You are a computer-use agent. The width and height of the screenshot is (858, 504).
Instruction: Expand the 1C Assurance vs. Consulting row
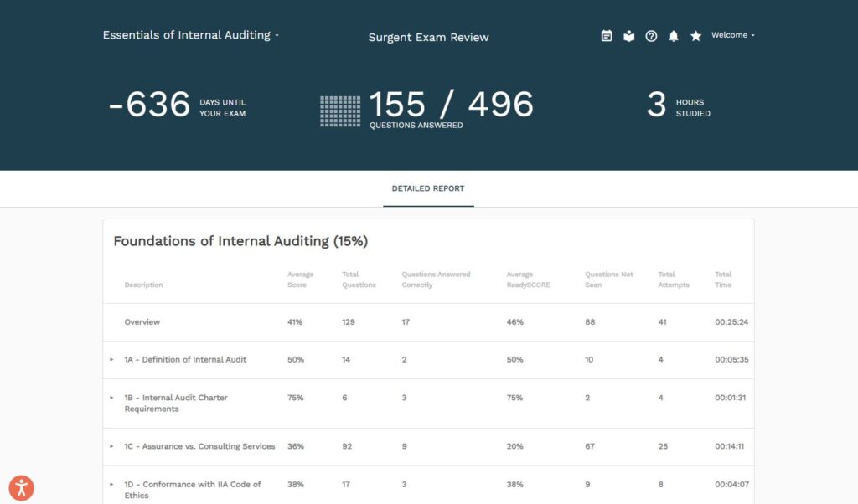pyautogui.click(x=111, y=446)
